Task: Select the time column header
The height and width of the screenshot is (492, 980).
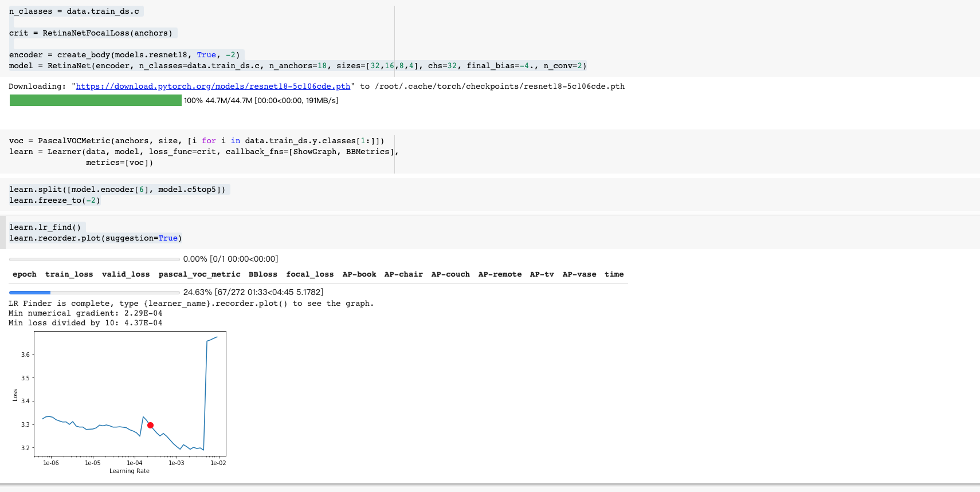Action: coord(614,274)
